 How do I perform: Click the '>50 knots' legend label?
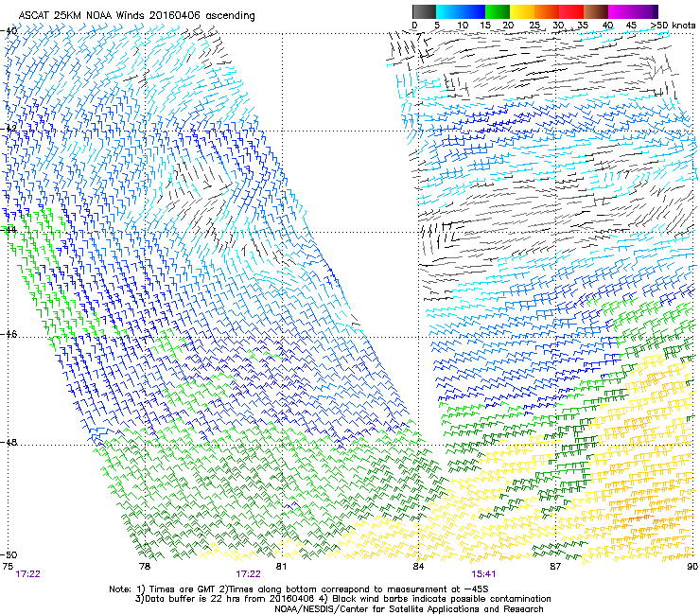click(x=674, y=26)
